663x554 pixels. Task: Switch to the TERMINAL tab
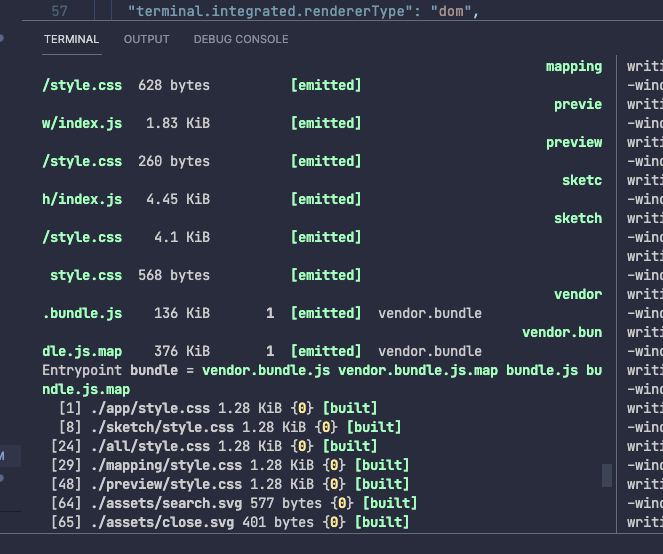pos(71,39)
